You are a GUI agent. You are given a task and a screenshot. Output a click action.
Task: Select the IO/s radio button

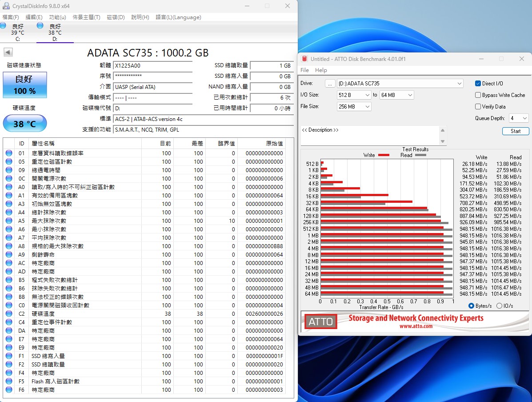click(499, 306)
